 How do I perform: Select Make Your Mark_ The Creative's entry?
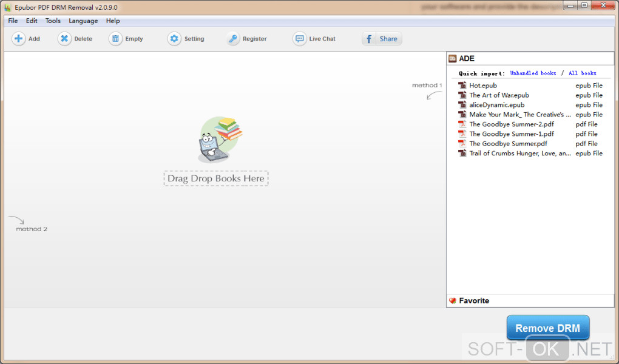pos(520,115)
